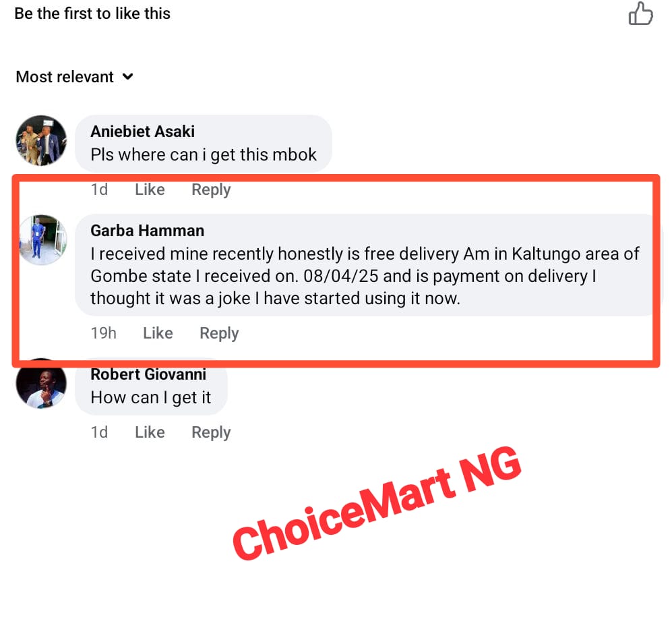Open Robert Giovanni's profile picture
This screenshot has width=672, height=640.
(41, 383)
